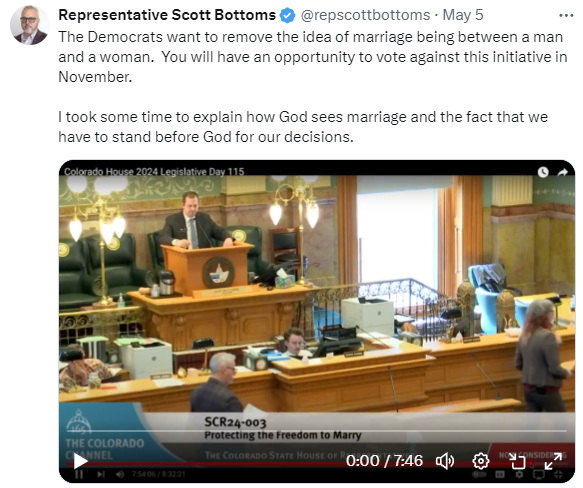This screenshot has height=488, width=583.
Task: Mute the video with the speaker icon
Action: coord(445,461)
